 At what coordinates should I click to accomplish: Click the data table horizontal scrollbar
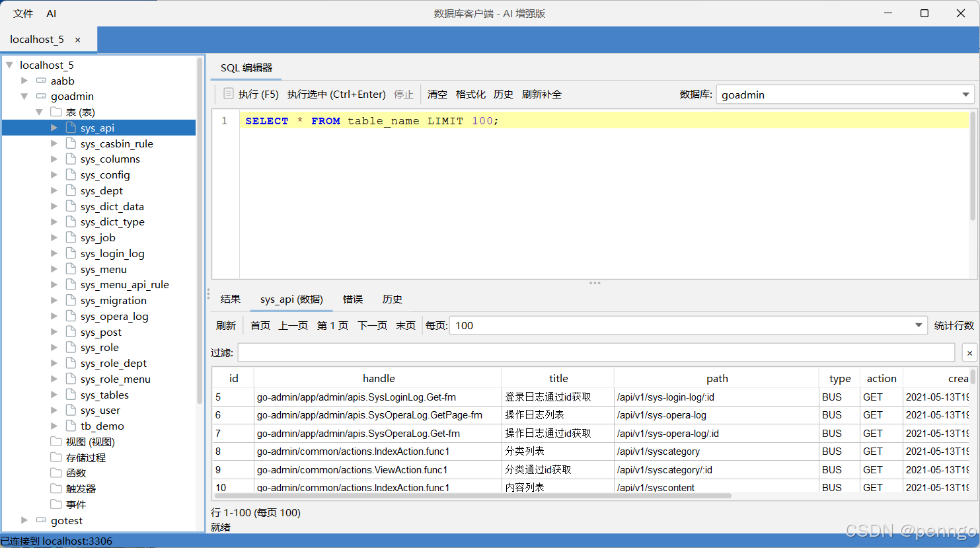coord(472,495)
